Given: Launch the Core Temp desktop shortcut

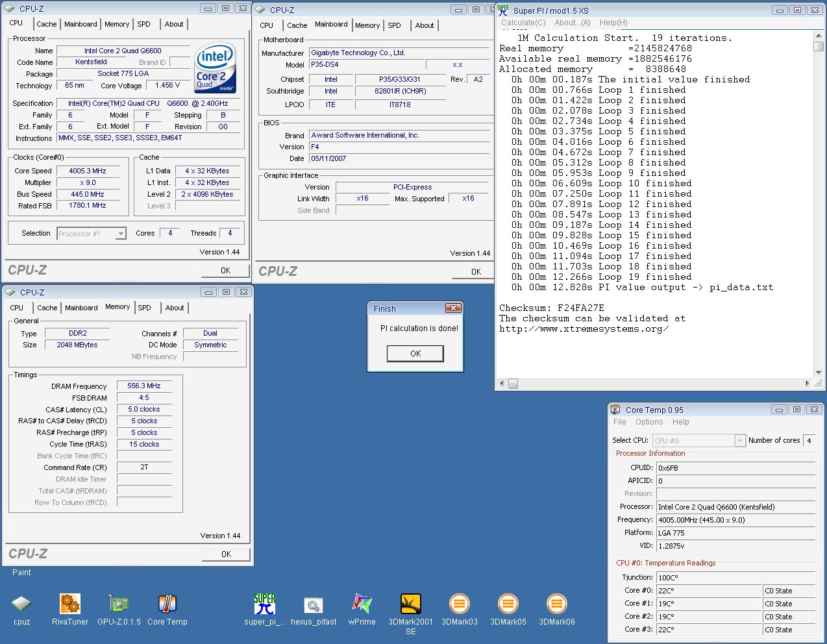Looking at the screenshot, I should point(167,604).
